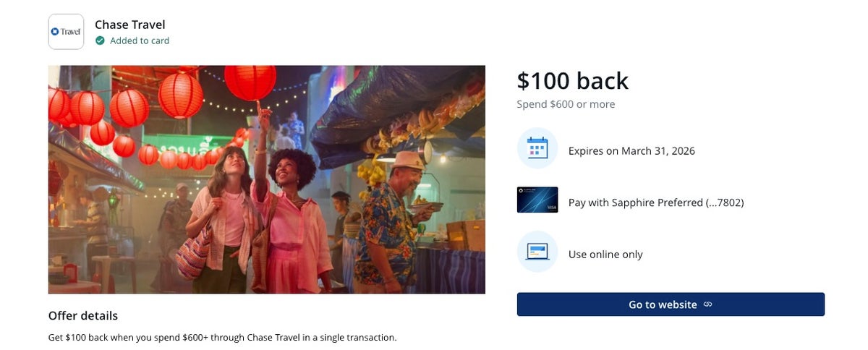Click the link icon in Go to website
This screenshot has width=868, height=350.
708,304
